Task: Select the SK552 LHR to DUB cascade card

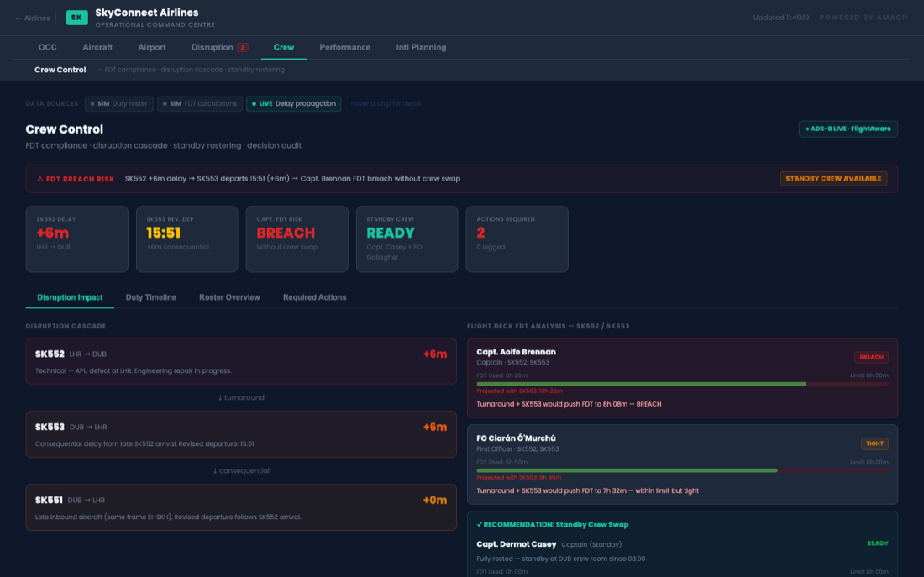Action: pos(241,361)
